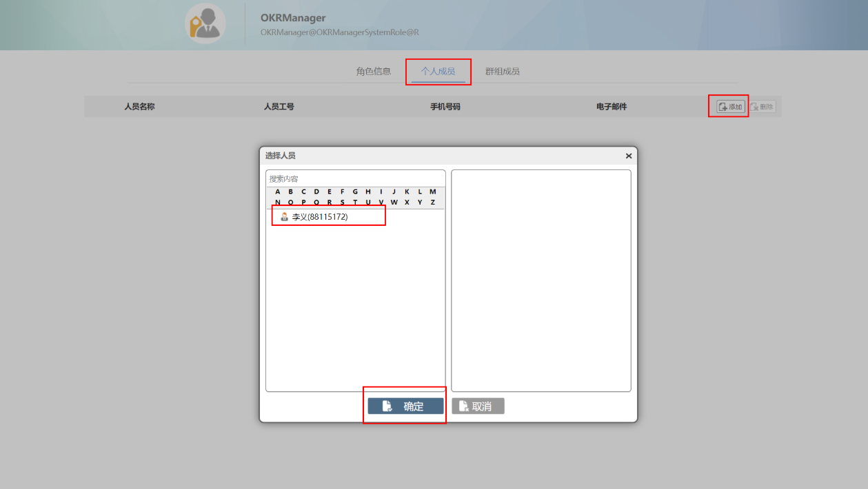This screenshot has width=868, height=489.
Task: Go to the 群组成员 tab
Action: click(x=502, y=71)
